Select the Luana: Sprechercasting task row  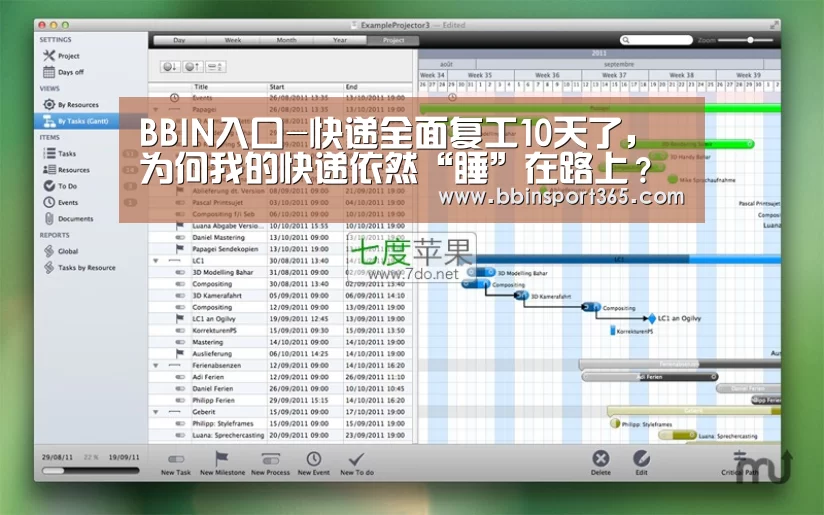(281, 435)
